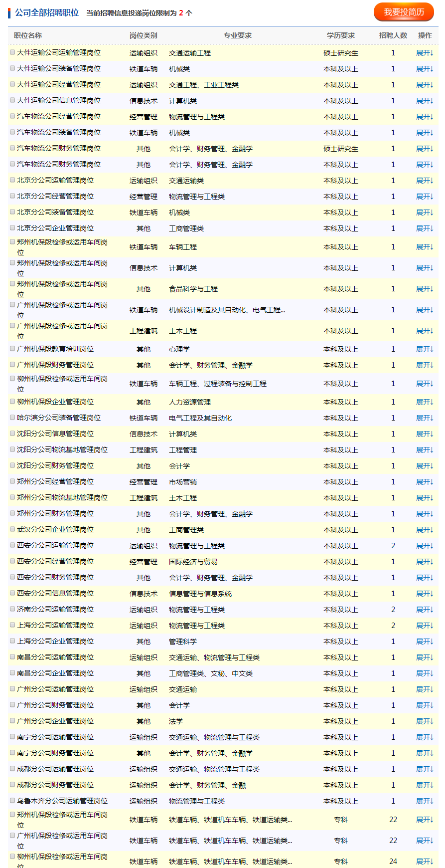Expand the 济南分公司运输管理岗位 details
Screen dimensions: 445x868
click(x=425, y=610)
